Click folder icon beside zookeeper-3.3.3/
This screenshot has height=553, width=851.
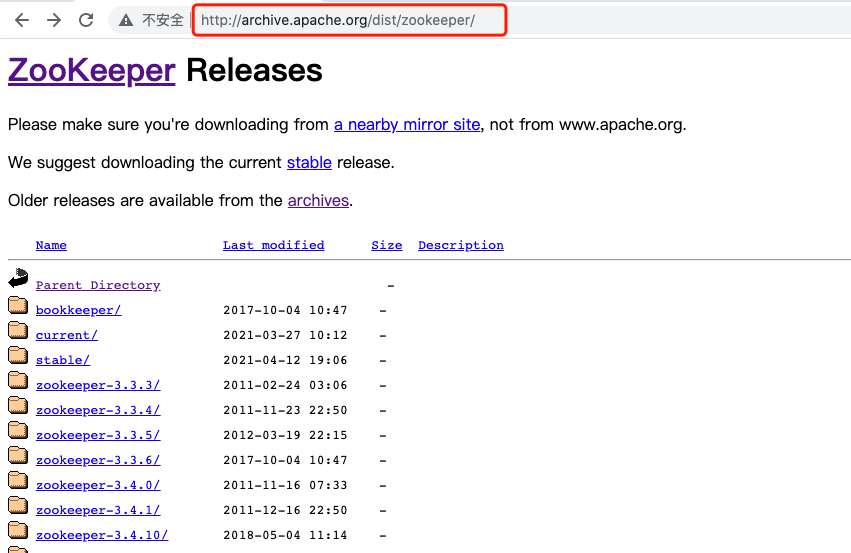18,380
